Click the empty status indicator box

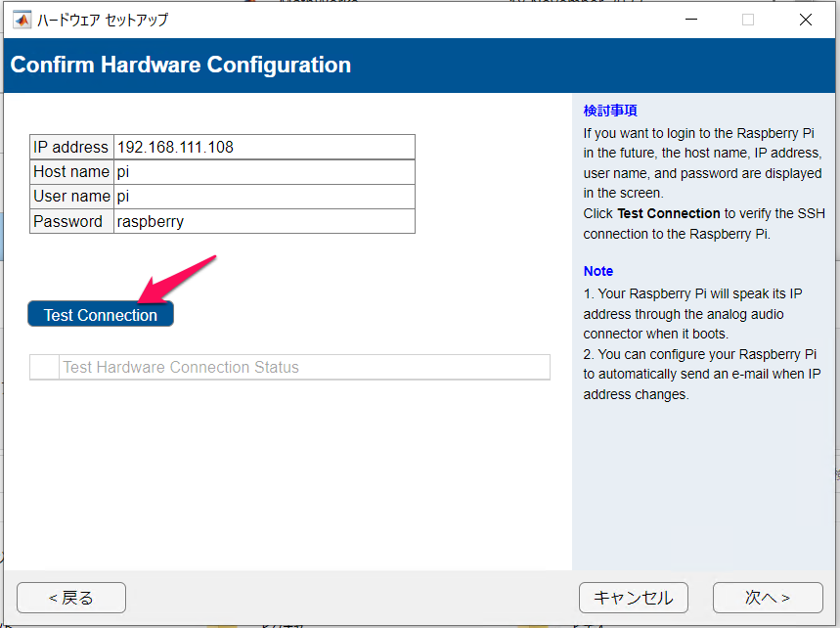click(44, 367)
